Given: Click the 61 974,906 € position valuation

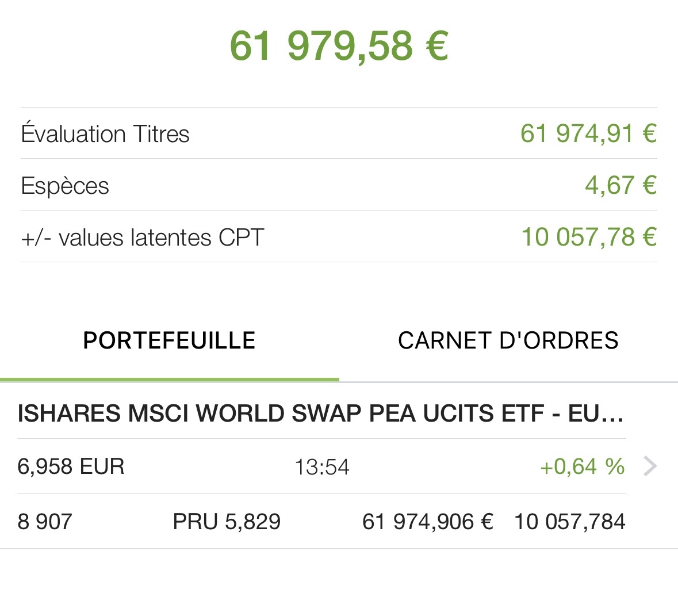Looking at the screenshot, I should pyautogui.click(x=428, y=521).
